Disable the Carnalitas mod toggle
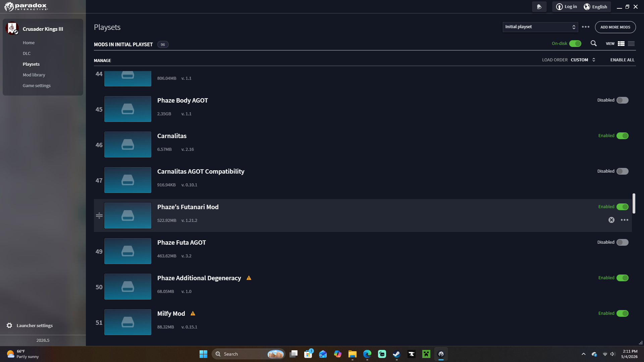 point(623,136)
